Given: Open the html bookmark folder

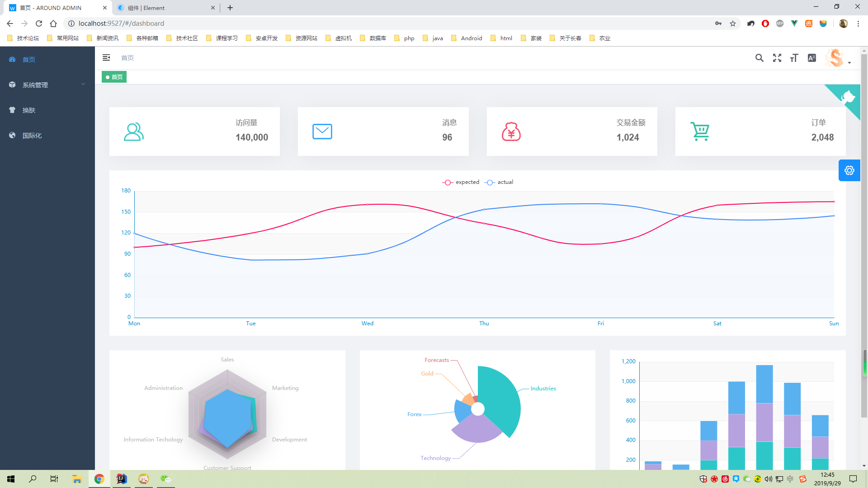Looking at the screenshot, I should coord(501,38).
